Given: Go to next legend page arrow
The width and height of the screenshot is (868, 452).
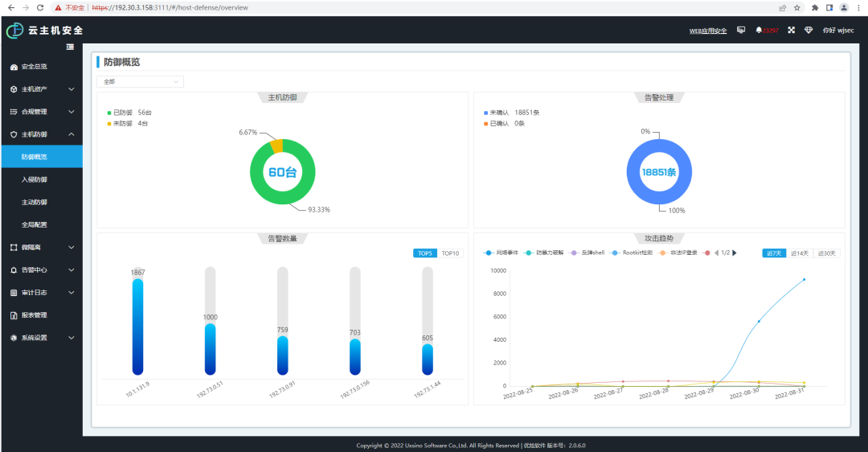Looking at the screenshot, I should tap(735, 253).
